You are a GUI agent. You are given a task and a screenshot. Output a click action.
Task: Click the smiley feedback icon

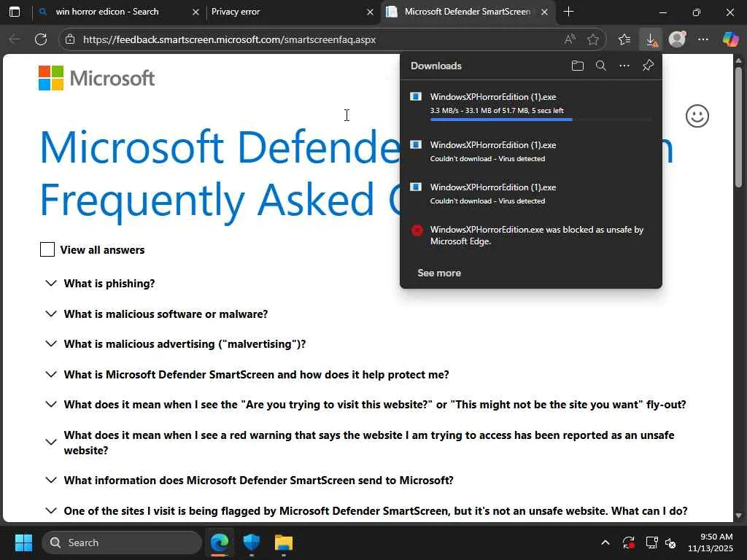(697, 116)
